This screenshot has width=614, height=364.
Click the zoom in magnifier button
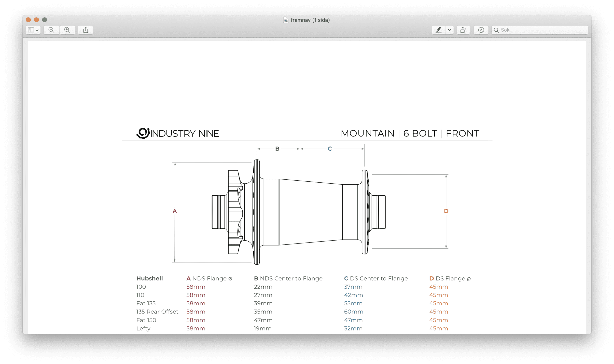point(67,30)
